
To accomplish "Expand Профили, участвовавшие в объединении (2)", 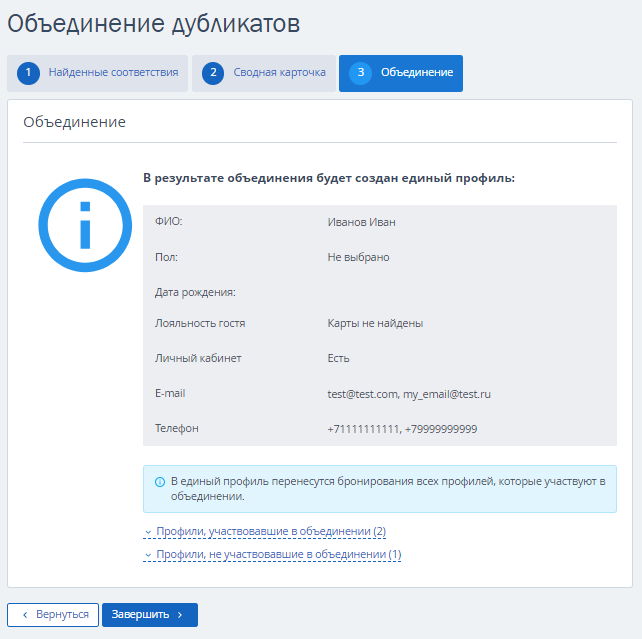I will pos(264,531).
